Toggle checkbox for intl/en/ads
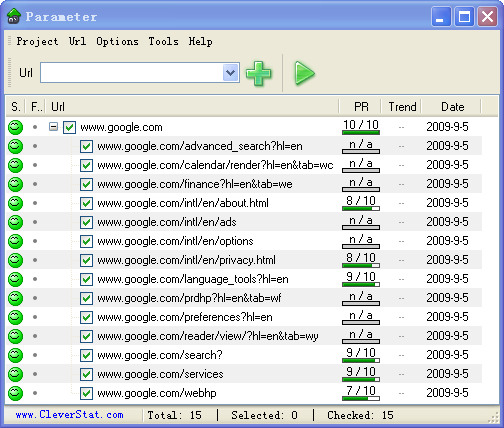Viewport: 504px width, 428px height. (86, 222)
